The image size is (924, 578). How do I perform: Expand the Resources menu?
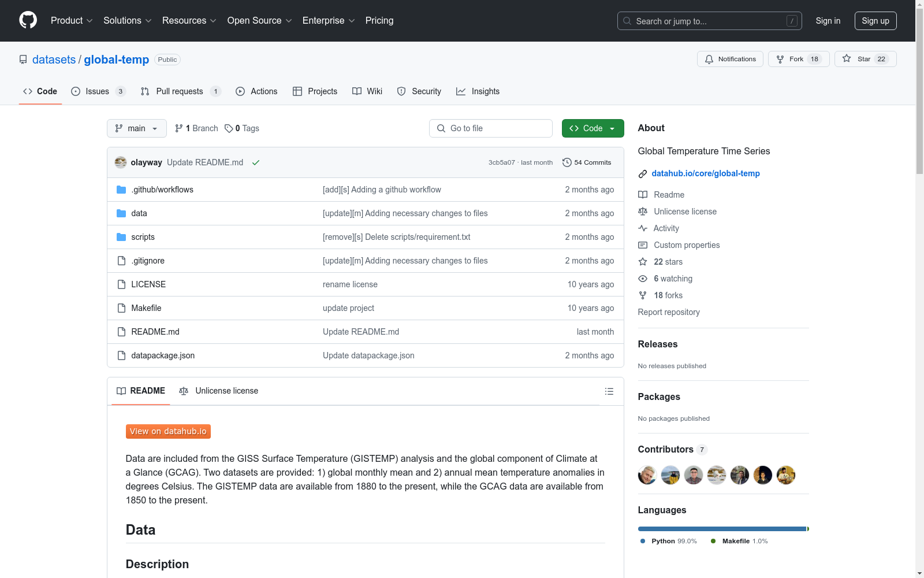(x=189, y=20)
